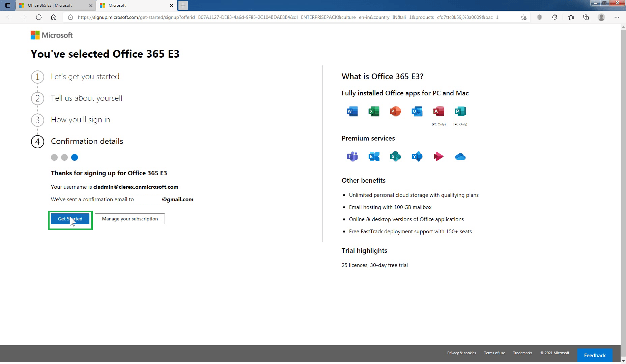Click '© 2021 Microsoft' footer text

555,353
